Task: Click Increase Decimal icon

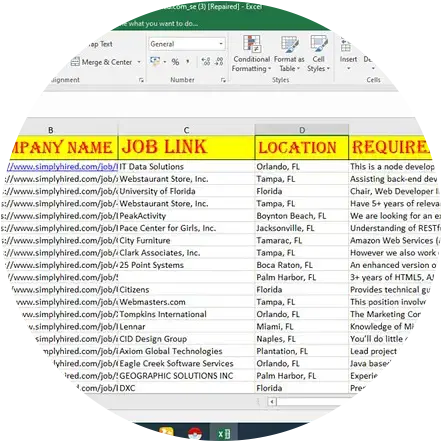Action: point(206,61)
